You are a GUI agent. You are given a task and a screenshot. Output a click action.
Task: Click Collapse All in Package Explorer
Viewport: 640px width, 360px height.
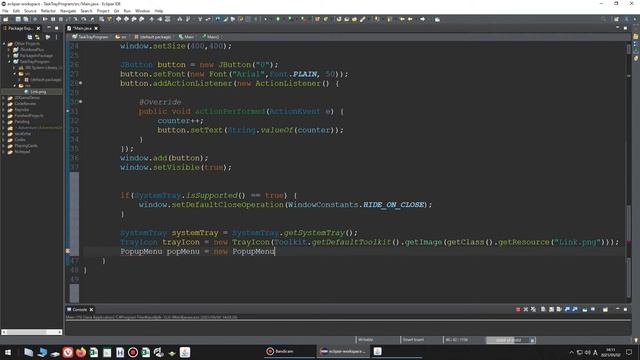coord(30,37)
